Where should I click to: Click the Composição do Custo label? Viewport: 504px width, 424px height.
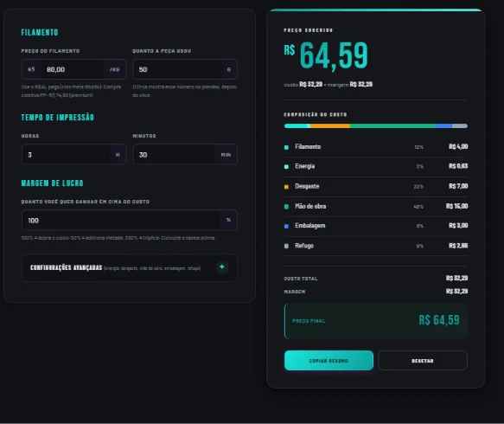(x=316, y=114)
